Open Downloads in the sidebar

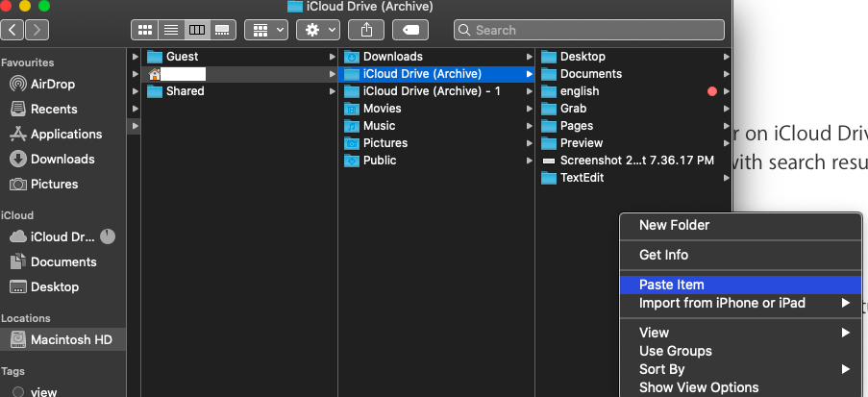click(63, 159)
